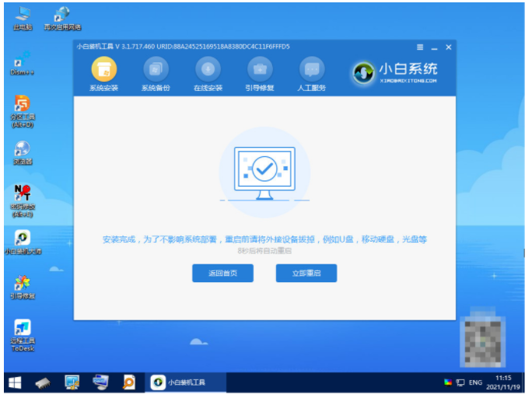Select the 系统安装 tab icon

coord(103,69)
